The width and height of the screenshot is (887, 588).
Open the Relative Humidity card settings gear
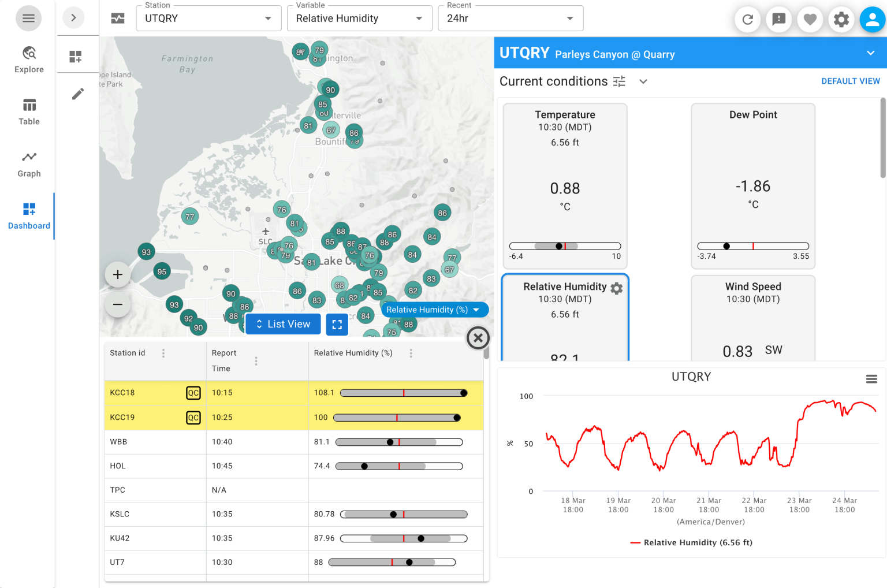[x=616, y=288]
